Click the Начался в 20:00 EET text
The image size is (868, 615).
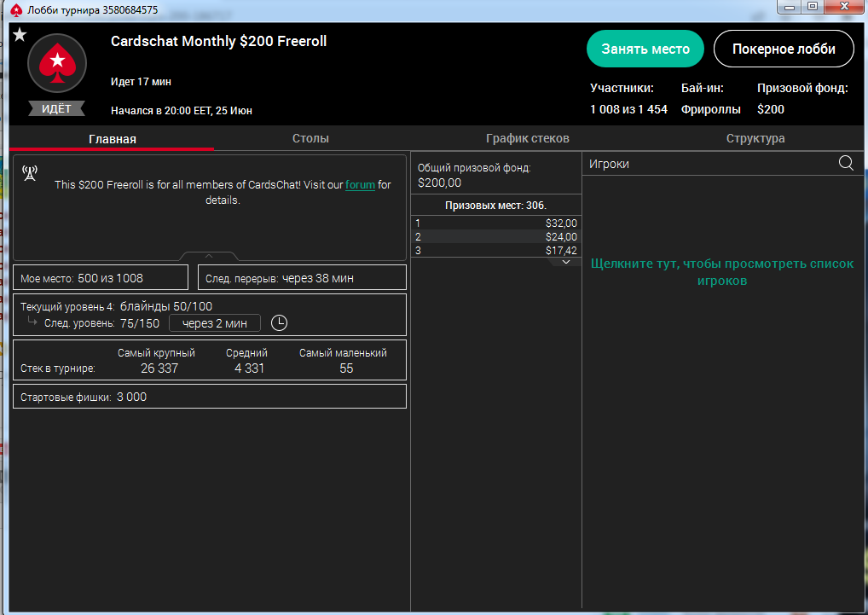(182, 111)
